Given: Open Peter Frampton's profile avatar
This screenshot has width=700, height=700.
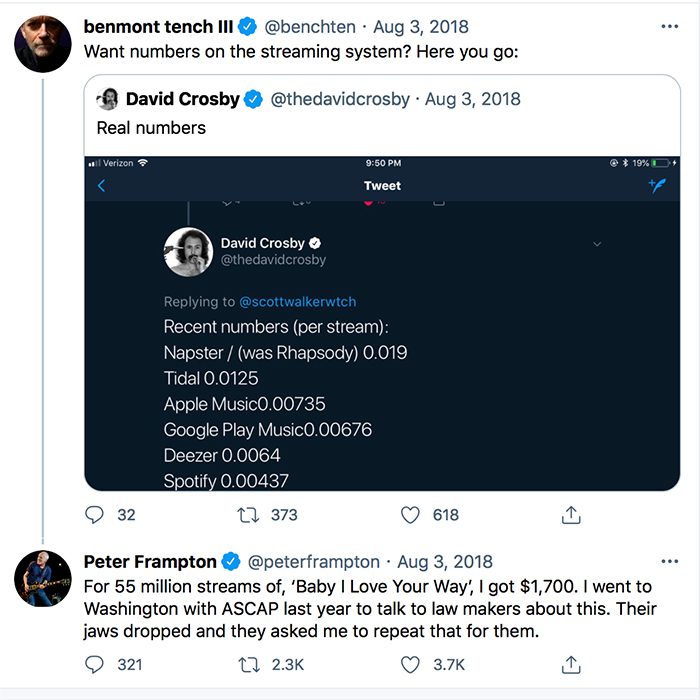Looking at the screenshot, I should 43,579.
